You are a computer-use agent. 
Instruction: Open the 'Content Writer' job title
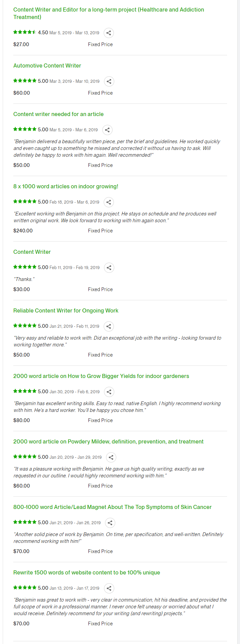pyautogui.click(x=32, y=252)
